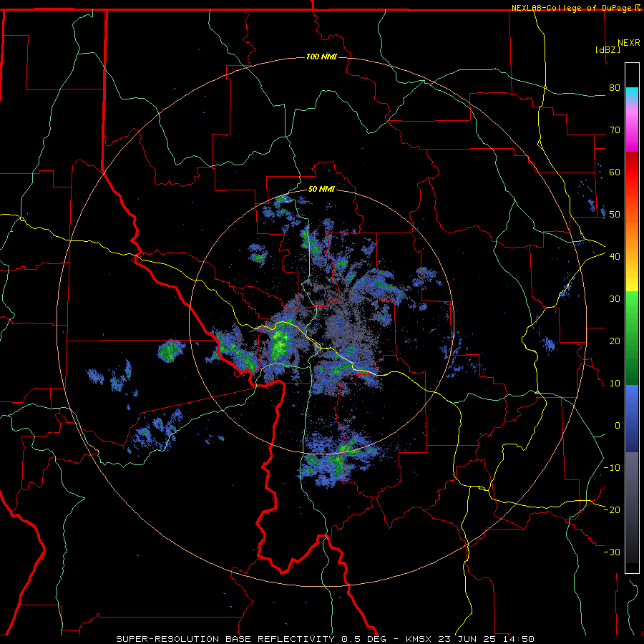Click the 50 value on the dBZ scale
Image resolution: width=644 pixels, height=644 pixels.
click(x=615, y=215)
